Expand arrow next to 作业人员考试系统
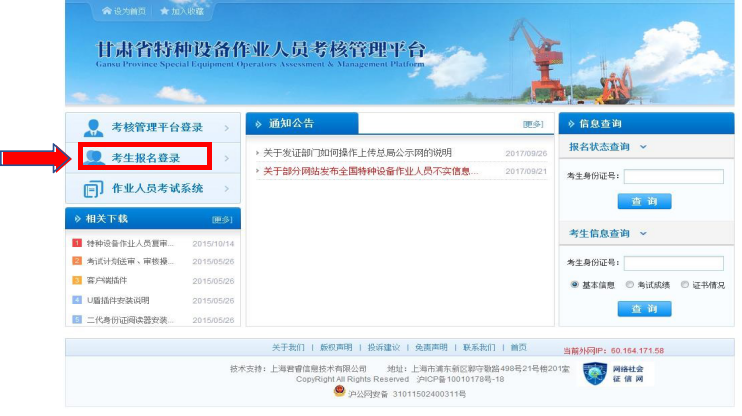This screenshot has height=416, width=742. tap(228, 188)
